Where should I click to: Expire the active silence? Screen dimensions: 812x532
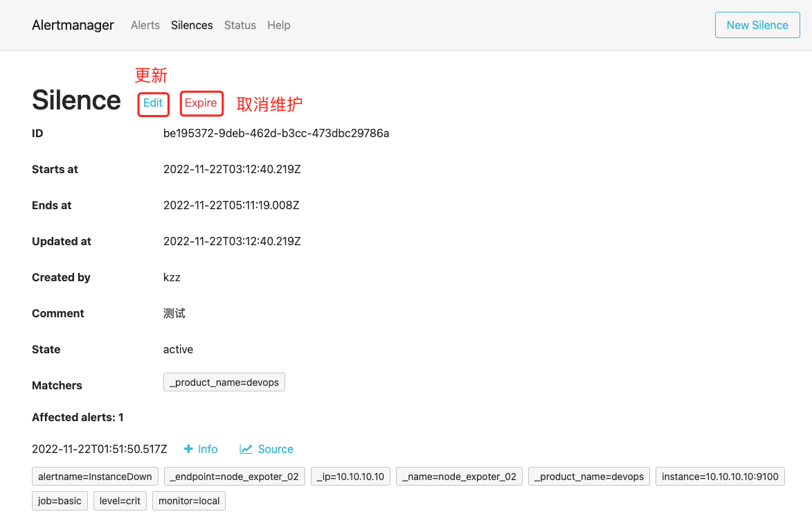[x=201, y=103]
